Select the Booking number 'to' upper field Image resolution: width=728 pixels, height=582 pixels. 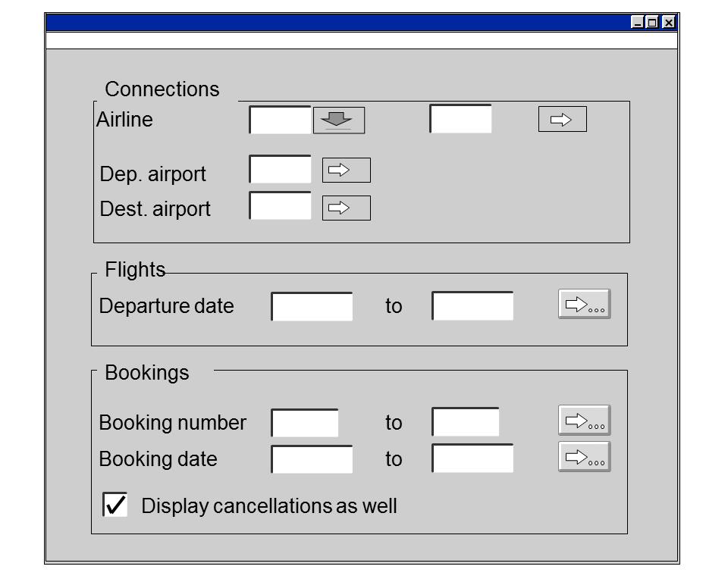tap(466, 423)
